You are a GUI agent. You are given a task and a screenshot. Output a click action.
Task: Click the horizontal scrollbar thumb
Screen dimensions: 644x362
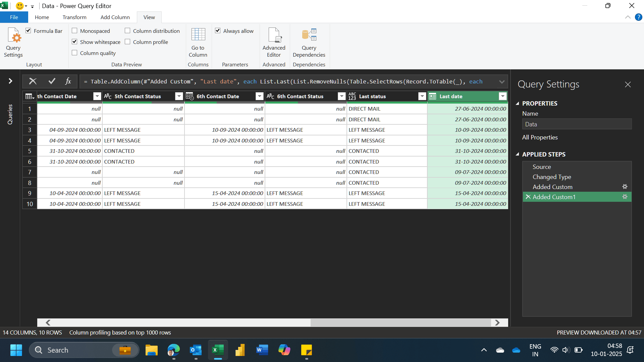tap(401, 322)
